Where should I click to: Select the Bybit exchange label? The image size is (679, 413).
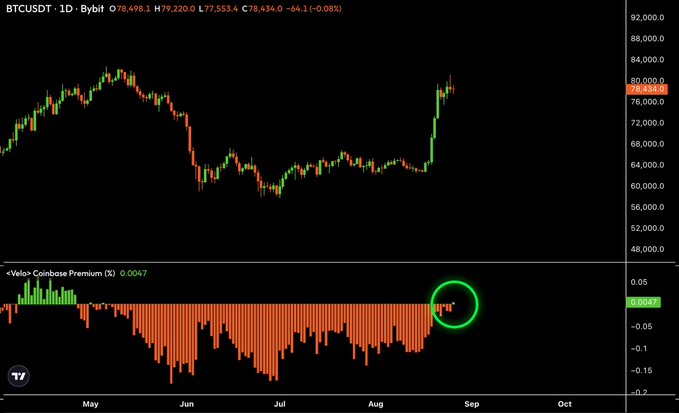[x=92, y=9]
